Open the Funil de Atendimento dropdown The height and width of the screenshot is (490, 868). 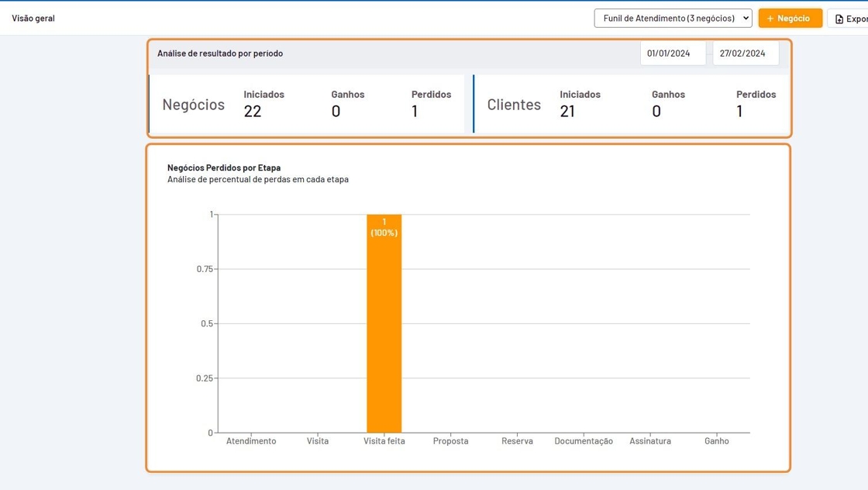[673, 18]
